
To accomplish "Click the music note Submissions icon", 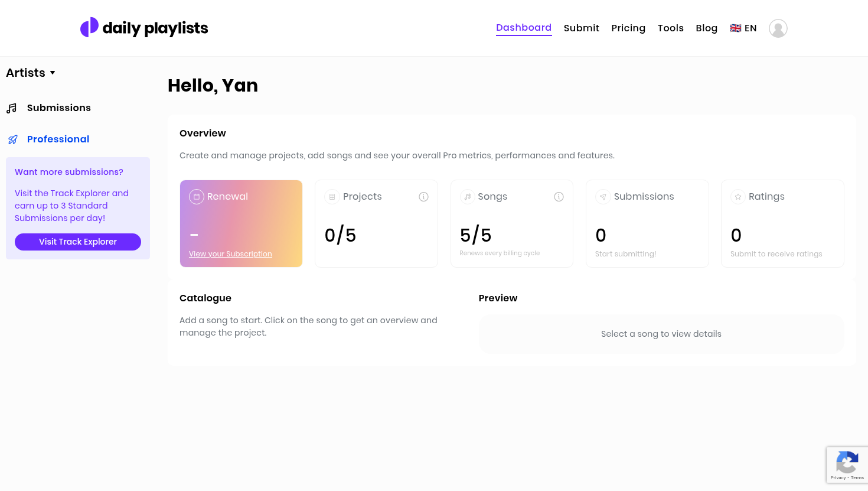I will tap(12, 108).
